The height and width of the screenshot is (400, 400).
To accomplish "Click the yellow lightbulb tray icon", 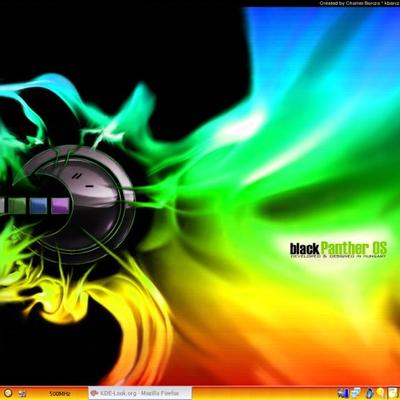I will click(x=380, y=393).
